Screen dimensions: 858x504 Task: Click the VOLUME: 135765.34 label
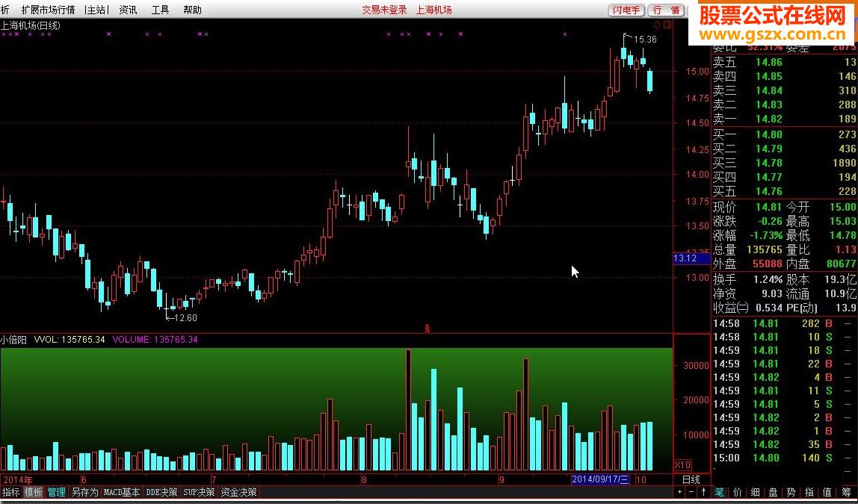pos(155,340)
